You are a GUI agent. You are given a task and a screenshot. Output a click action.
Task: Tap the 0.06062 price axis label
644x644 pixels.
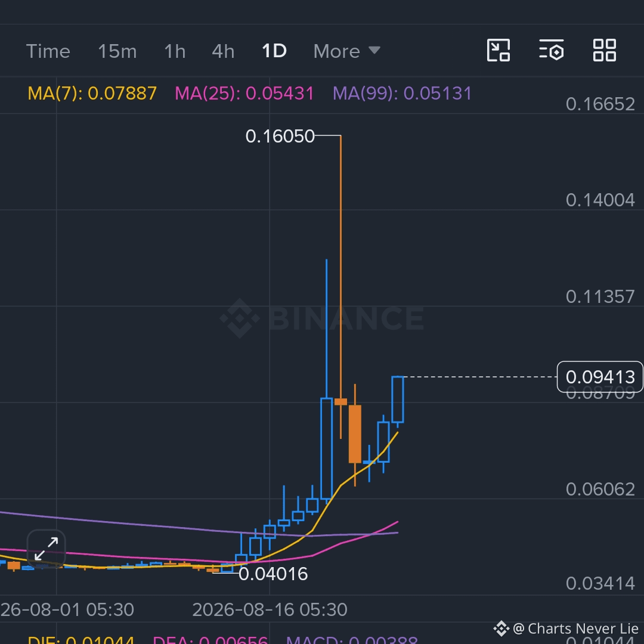(600, 489)
